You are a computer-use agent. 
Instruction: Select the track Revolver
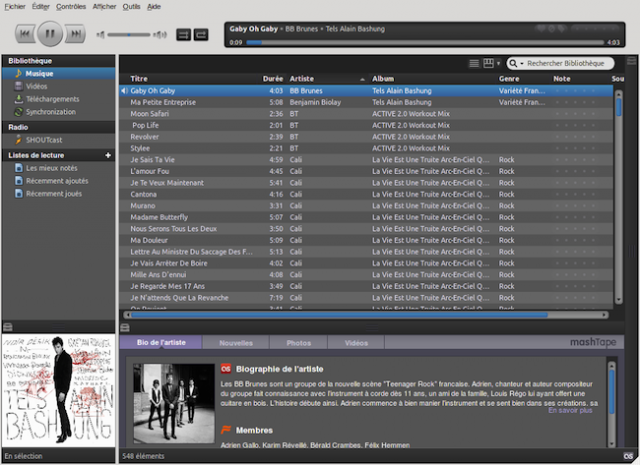coord(366,137)
